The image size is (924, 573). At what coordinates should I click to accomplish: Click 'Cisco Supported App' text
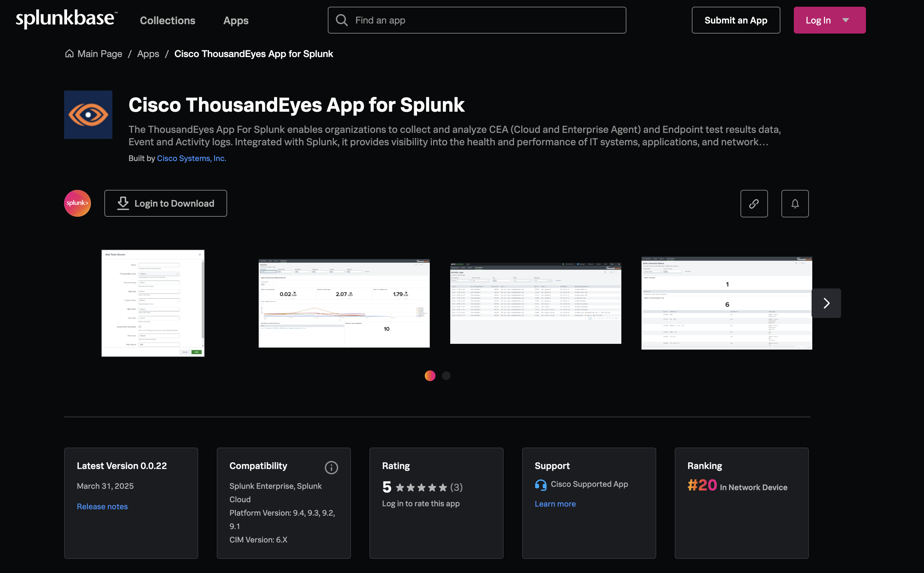pos(589,484)
